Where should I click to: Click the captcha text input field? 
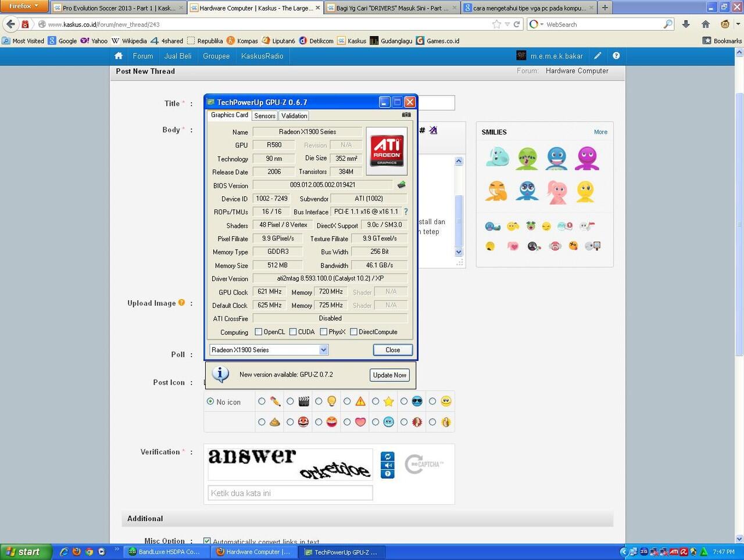pyautogui.click(x=290, y=493)
